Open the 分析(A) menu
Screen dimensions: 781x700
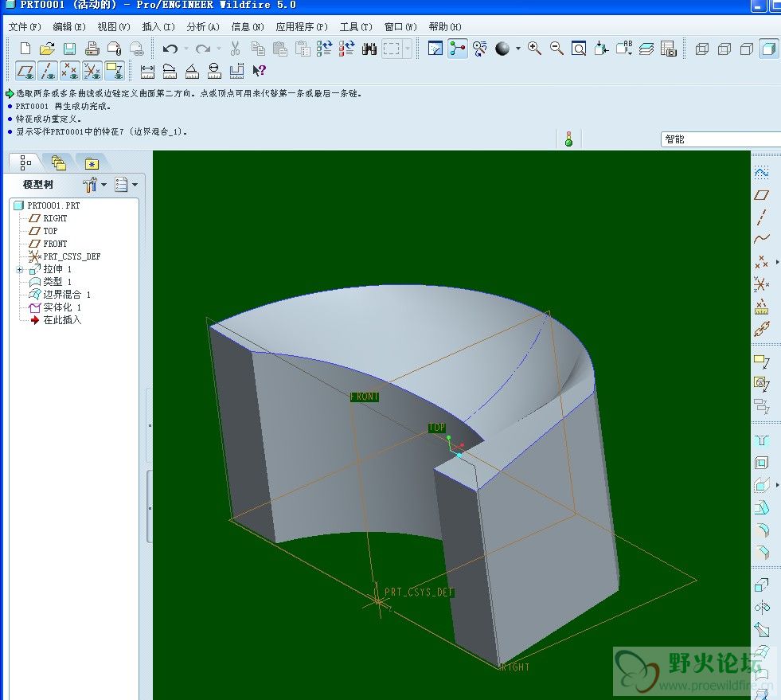(x=203, y=27)
